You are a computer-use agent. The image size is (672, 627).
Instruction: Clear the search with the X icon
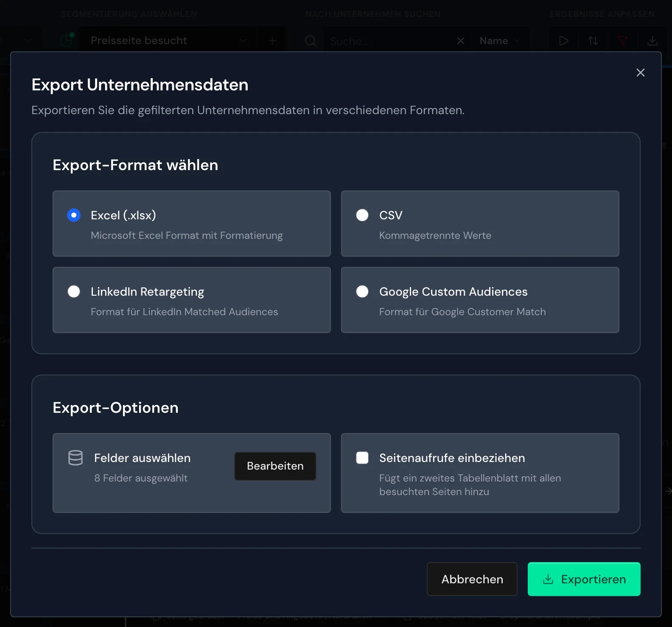pyautogui.click(x=461, y=41)
